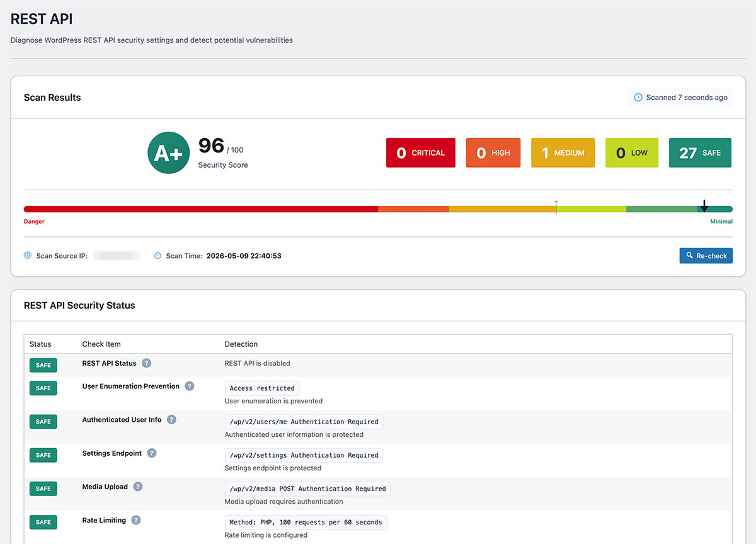756x544 pixels.
Task: Open help icon beside REST API Status
Action: pos(147,363)
